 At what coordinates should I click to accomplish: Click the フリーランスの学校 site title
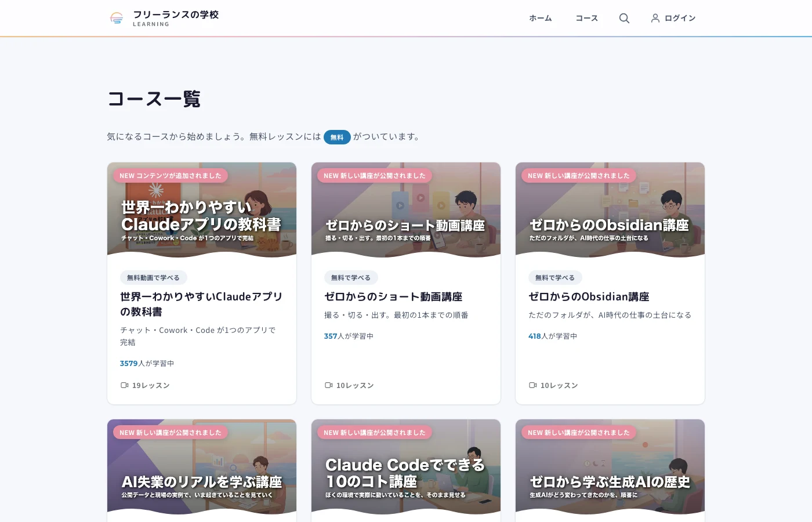(176, 14)
